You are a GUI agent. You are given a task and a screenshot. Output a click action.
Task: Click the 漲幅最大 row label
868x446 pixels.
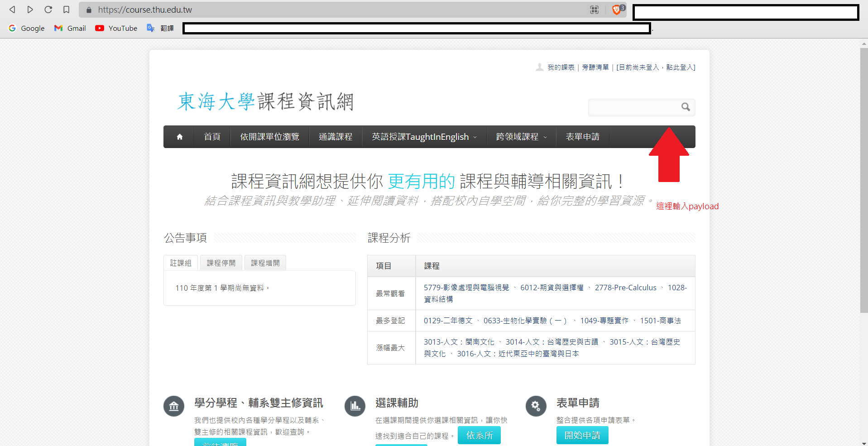pyautogui.click(x=390, y=348)
